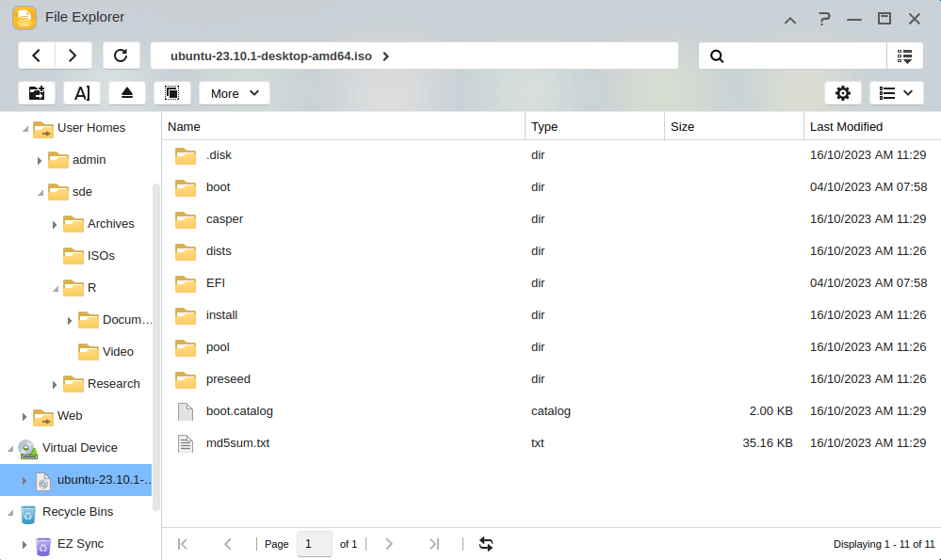This screenshot has height=560, width=941.
Task: Open advanced search options
Action: (x=904, y=56)
